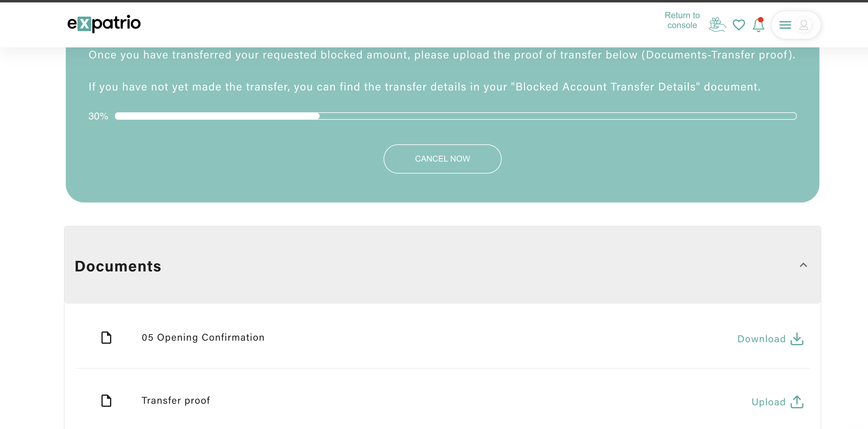
Task: Open the hamburger menu
Action: click(785, 25)
